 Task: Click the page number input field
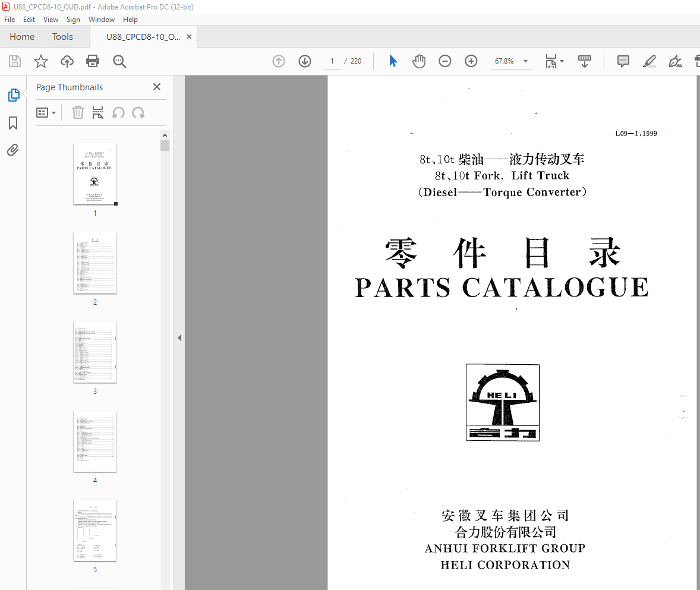(332, 61)
